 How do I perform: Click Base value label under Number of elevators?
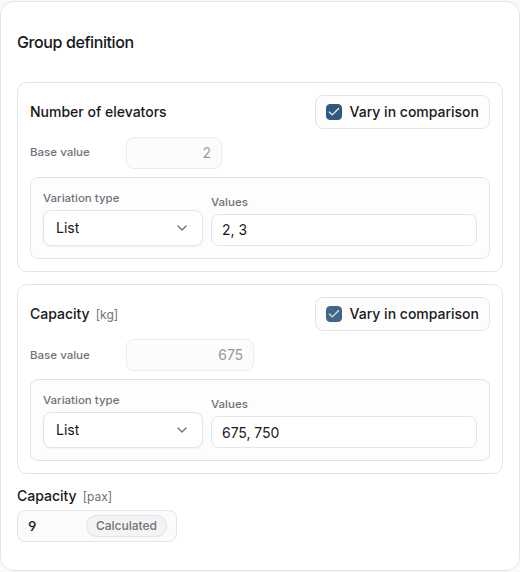coord(60,152)
